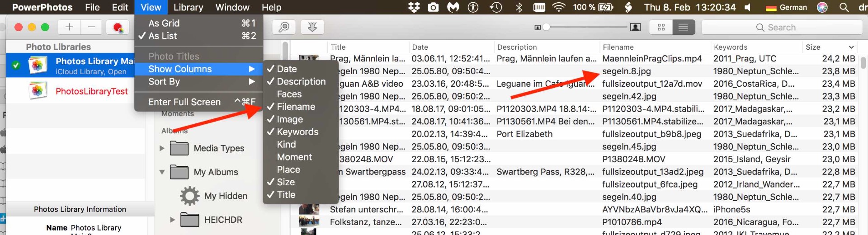The width and height of the screenshot is (868, 235).
Task: Click the find duplicates magnifier toolbar icon
Action: tap(284, 27)
